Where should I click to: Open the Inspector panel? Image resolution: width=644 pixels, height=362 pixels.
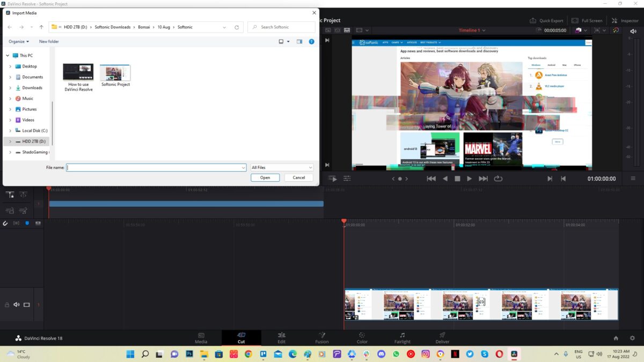(625, 20)
